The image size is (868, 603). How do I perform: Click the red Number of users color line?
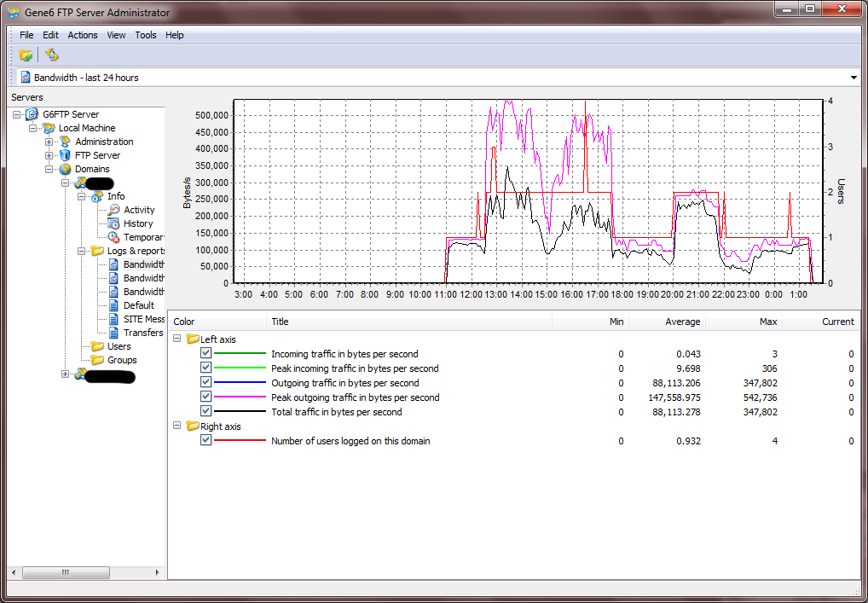(240, 441)
